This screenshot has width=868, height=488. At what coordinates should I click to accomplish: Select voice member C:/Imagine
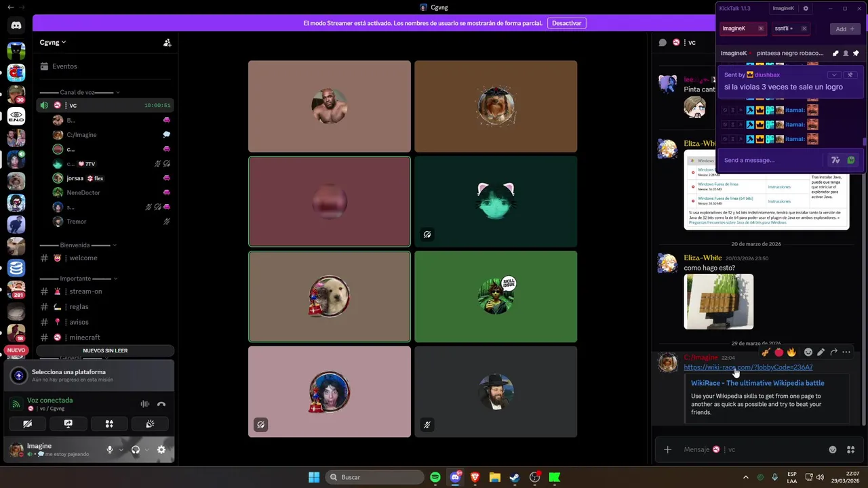pyautogui.click(x=111, y=135)
